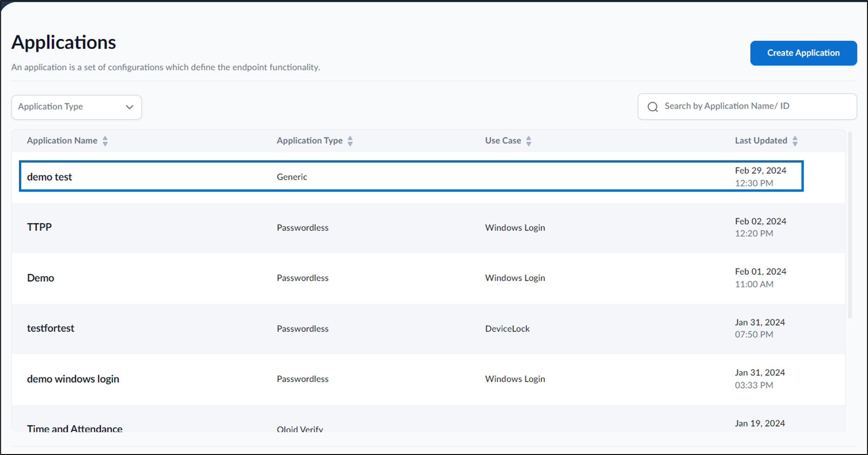Image resolution: width=868 pixels, height=455 pixels.
Task: Open the demo test application
Action: coord(49,177)
